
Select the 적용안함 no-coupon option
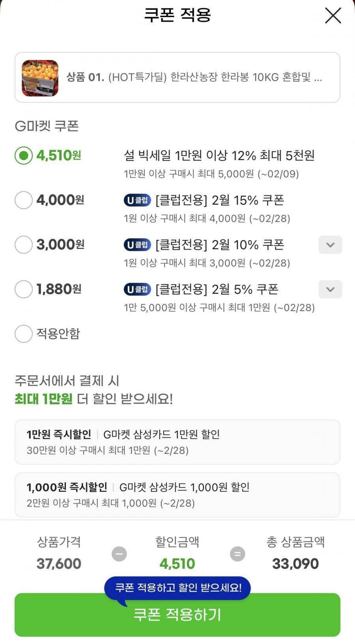coord(24,334)
